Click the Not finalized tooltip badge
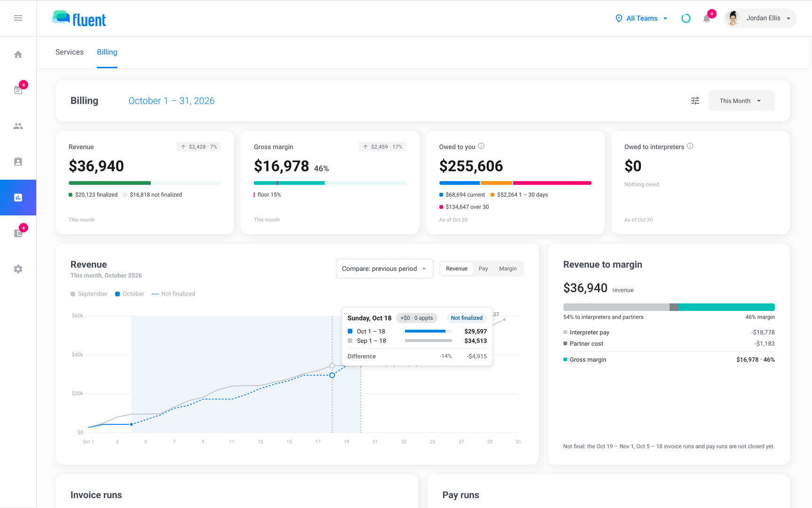The height and width of the screenshot is (508, 812). point(467,318)
